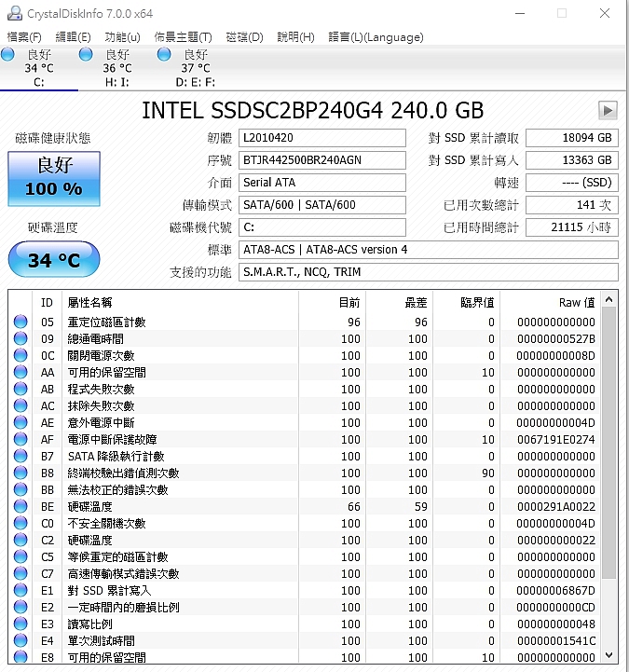
Task: Click power on count value 141 次
Action: (x=572, y=205)
